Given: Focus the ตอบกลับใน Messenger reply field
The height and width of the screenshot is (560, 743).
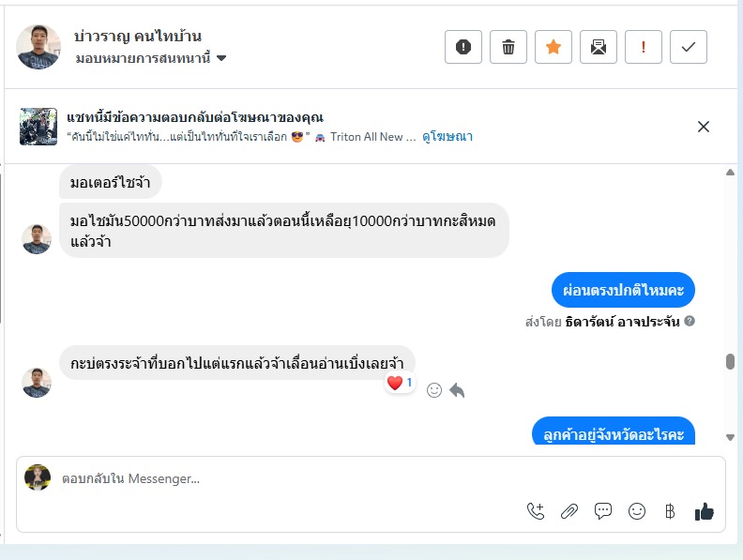Looking at the screenshot, I should [x=281, y=478].
